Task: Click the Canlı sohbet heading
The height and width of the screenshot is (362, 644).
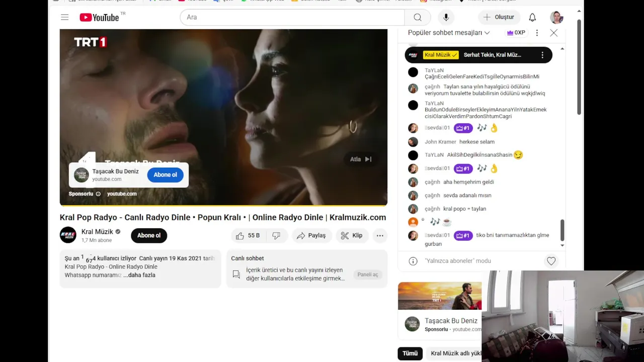Action: 248,258
